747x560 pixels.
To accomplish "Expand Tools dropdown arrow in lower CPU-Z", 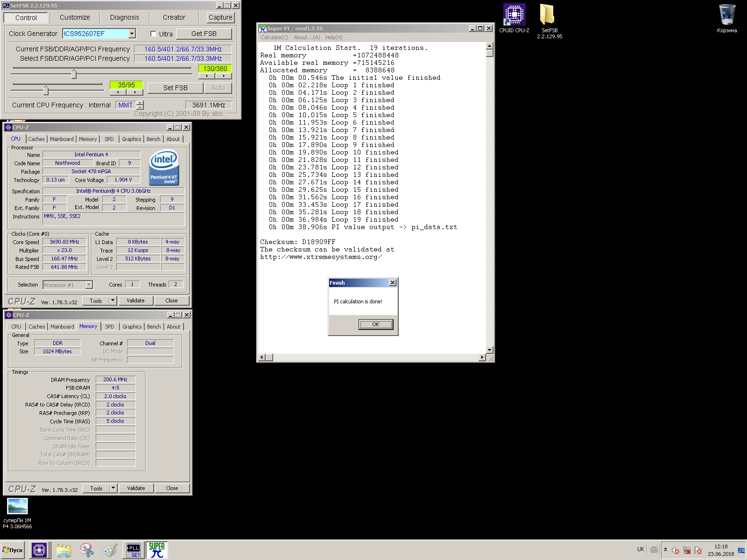I will [x=113, y=488].
